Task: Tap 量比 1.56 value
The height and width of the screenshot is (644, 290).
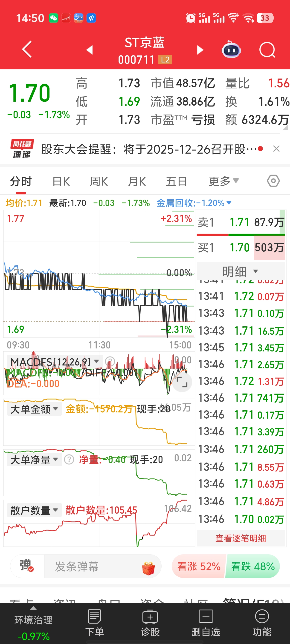Action: click(257, 83)
